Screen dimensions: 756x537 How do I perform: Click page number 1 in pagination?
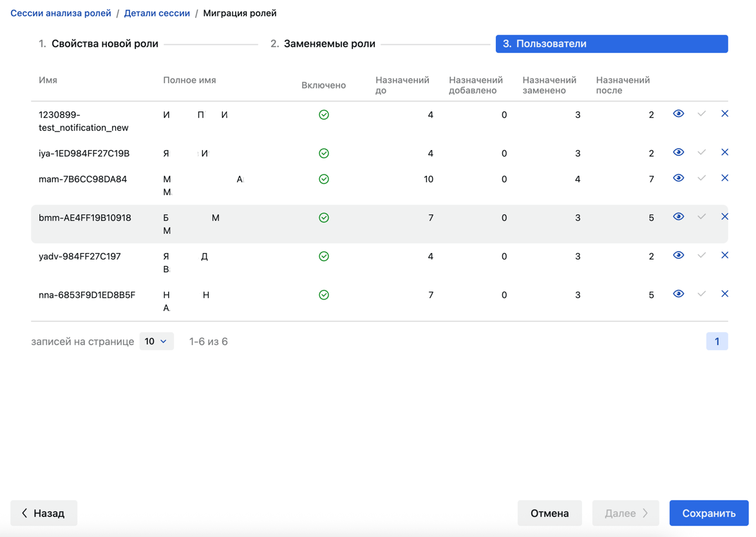717,341
